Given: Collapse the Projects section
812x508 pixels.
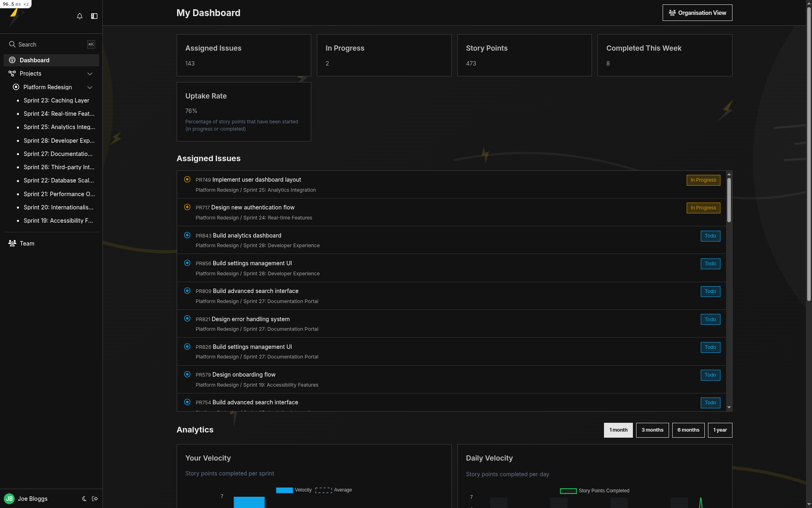Looking at the screenshot, I should click(90, 74).
